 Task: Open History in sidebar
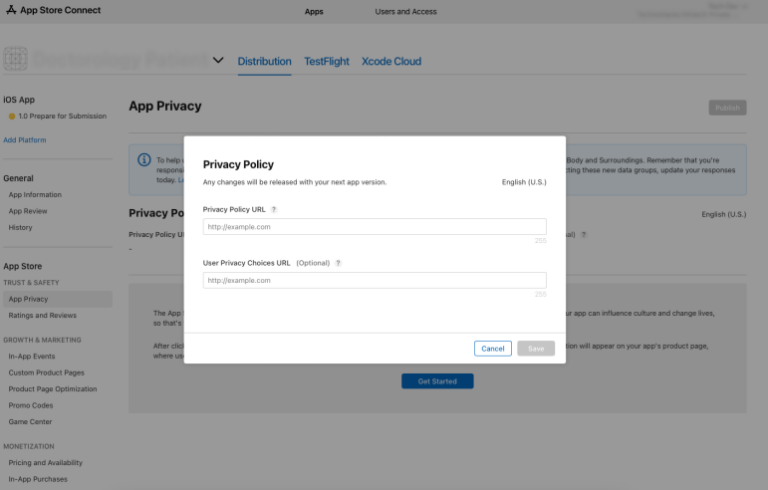pos(20,227)
